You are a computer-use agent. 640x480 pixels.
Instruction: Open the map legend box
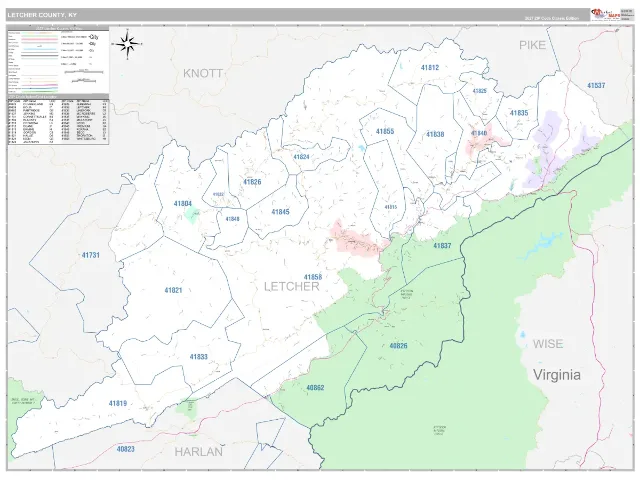[58, 60]
